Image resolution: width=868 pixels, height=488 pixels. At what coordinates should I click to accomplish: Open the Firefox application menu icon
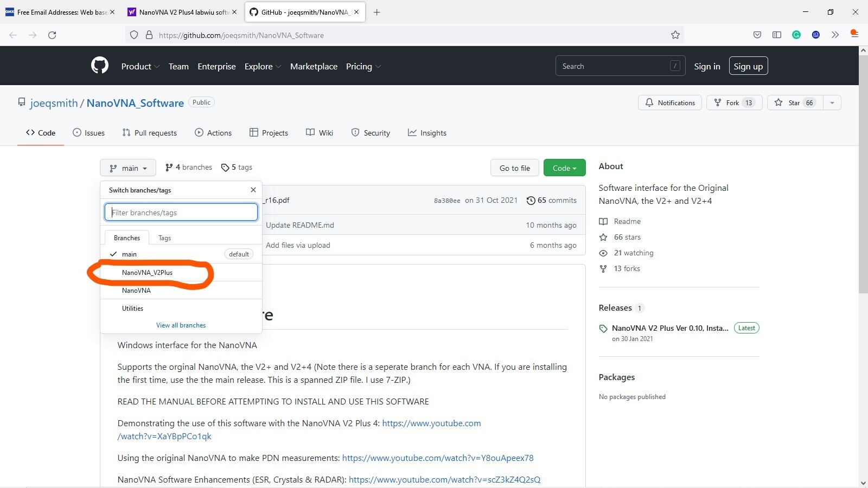tap(854, 34)
